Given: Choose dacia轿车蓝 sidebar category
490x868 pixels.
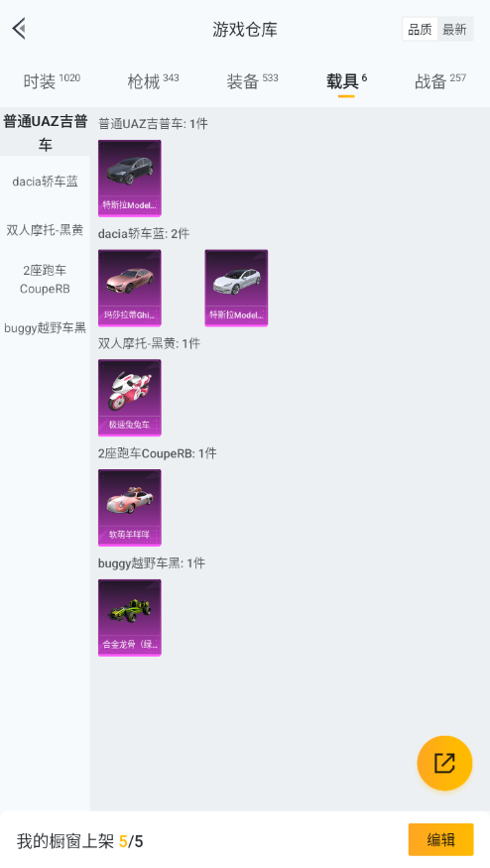Looking at the screenshot, I should 45,181.
